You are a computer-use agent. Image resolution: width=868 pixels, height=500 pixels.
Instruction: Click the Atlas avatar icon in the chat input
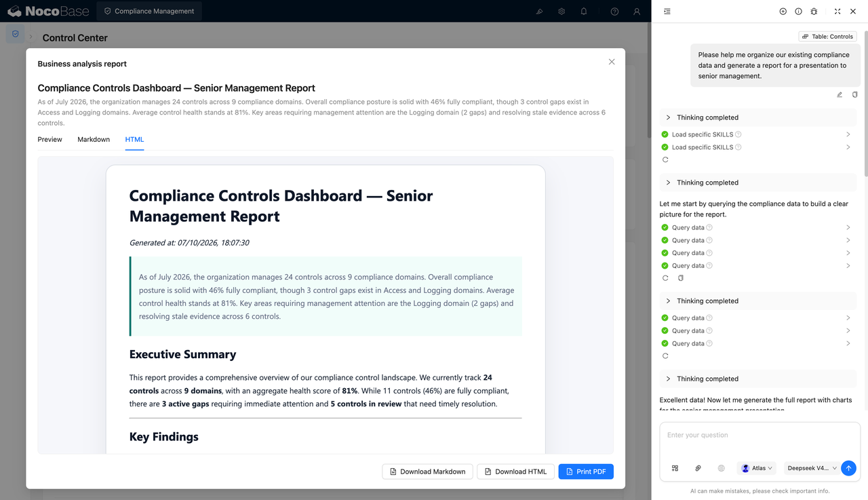[745, 468]
